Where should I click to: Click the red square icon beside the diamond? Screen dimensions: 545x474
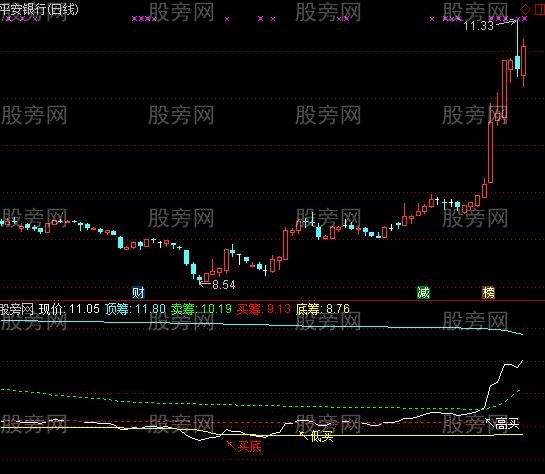coord(540,9)
